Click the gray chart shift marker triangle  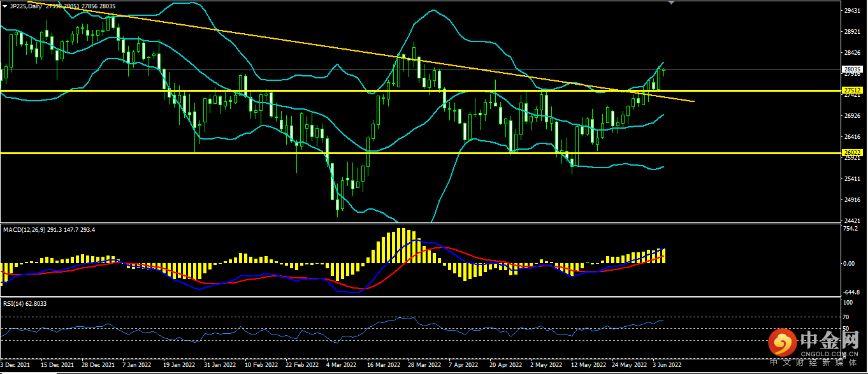coord(670,3)
